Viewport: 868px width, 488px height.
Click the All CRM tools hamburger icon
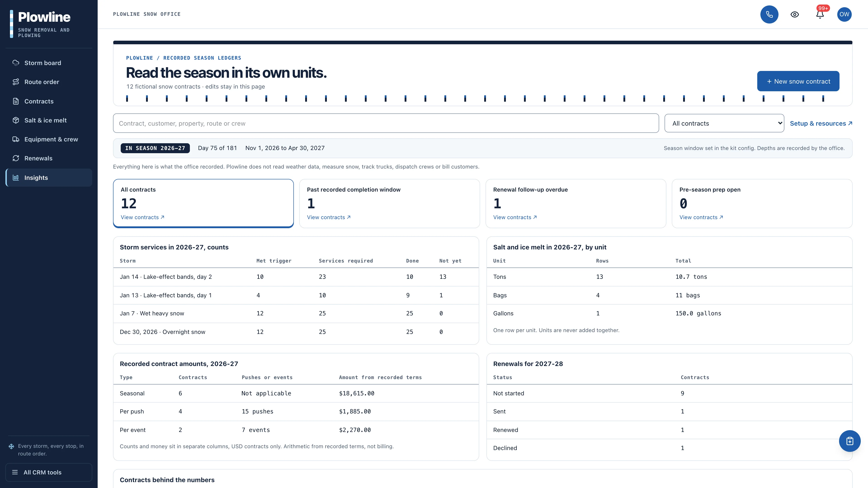click(15, 472)
